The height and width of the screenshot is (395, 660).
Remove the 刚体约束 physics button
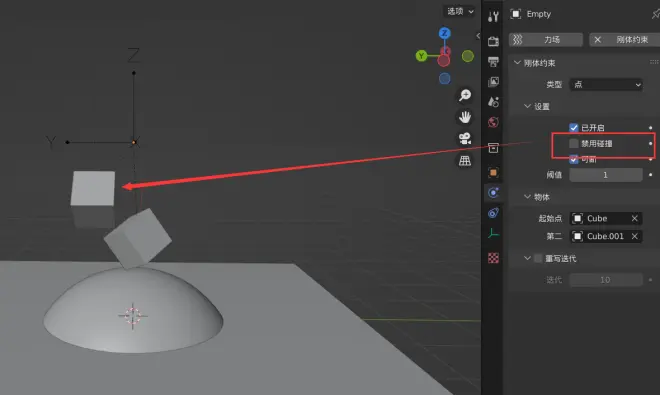pyautogui.click(x=597, y=40)
